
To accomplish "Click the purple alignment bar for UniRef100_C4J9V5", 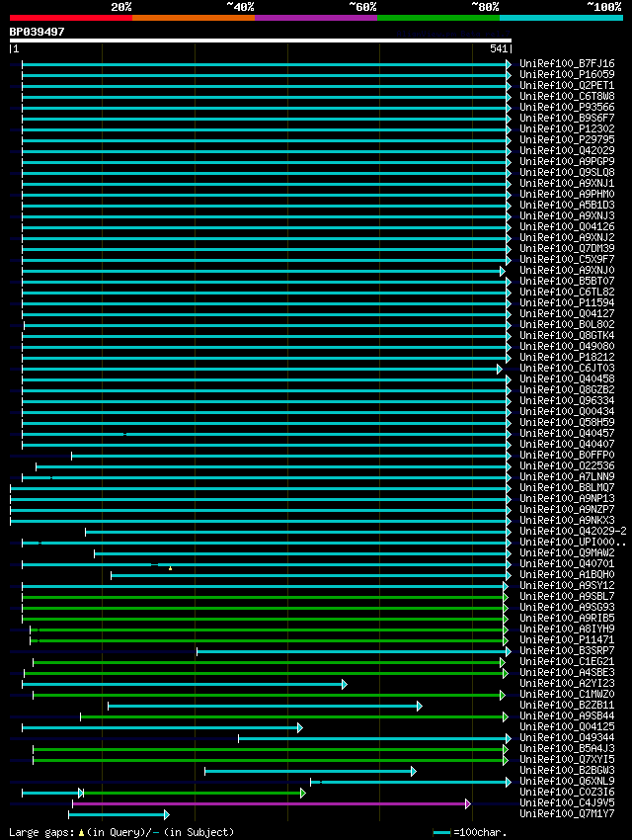I will 272,803.
